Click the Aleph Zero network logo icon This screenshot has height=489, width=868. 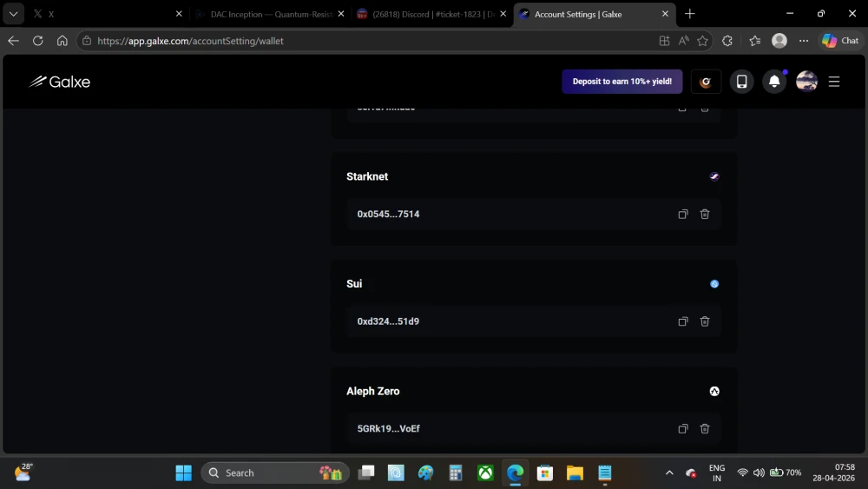point(714,392)
